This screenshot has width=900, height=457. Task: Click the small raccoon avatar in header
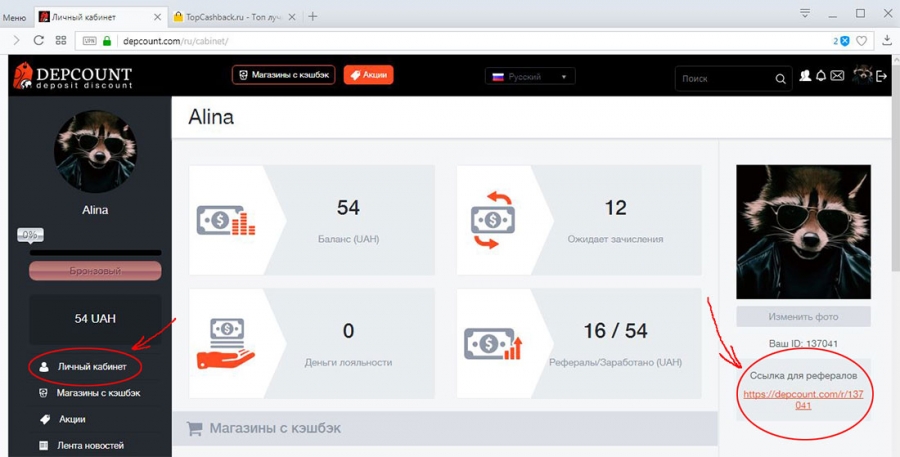click(x=863, y=75)
